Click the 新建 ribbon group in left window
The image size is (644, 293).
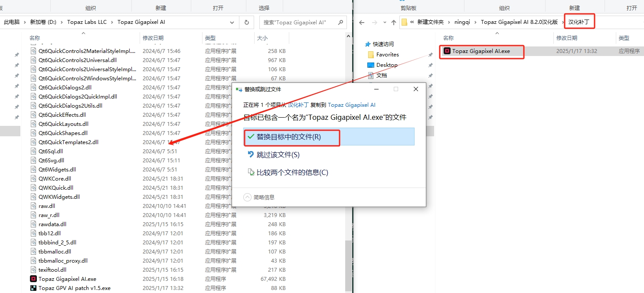tap(160, 8)
